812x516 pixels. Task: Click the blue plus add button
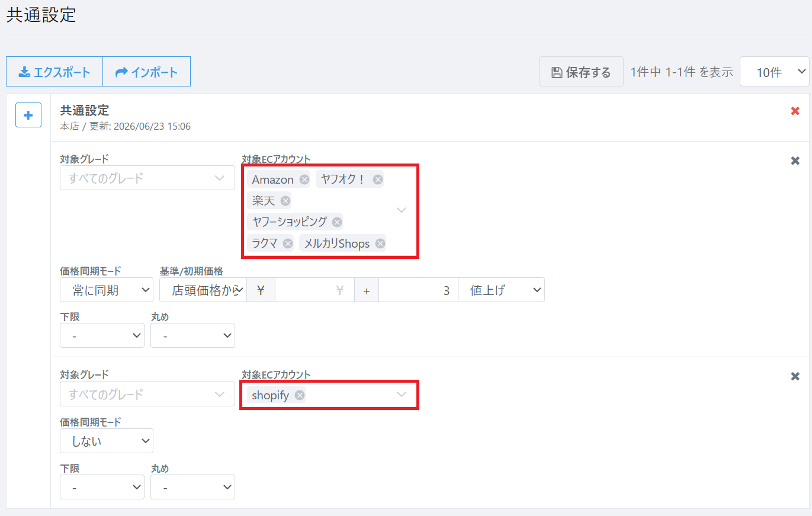[x=28, y=115]
